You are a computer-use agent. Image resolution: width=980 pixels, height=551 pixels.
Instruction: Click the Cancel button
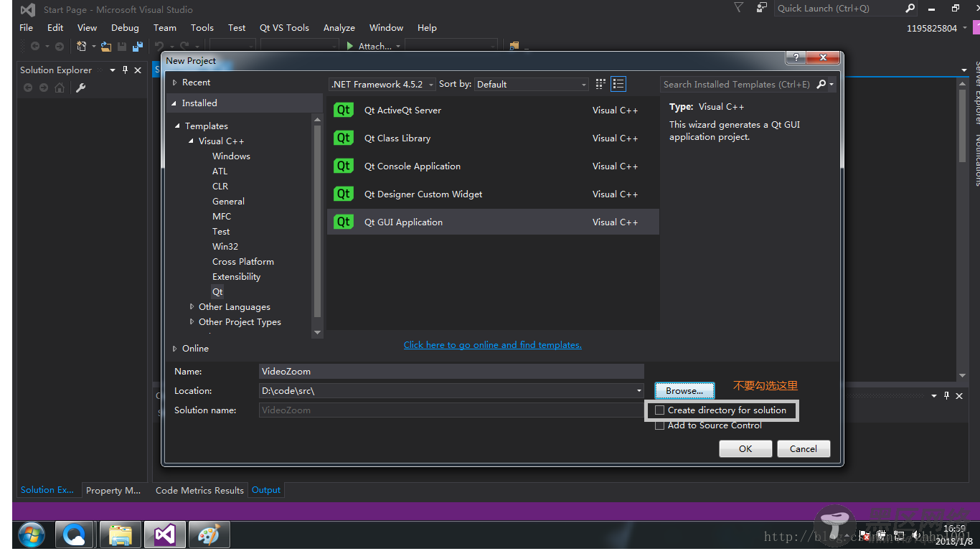click(x=804, y=448)
